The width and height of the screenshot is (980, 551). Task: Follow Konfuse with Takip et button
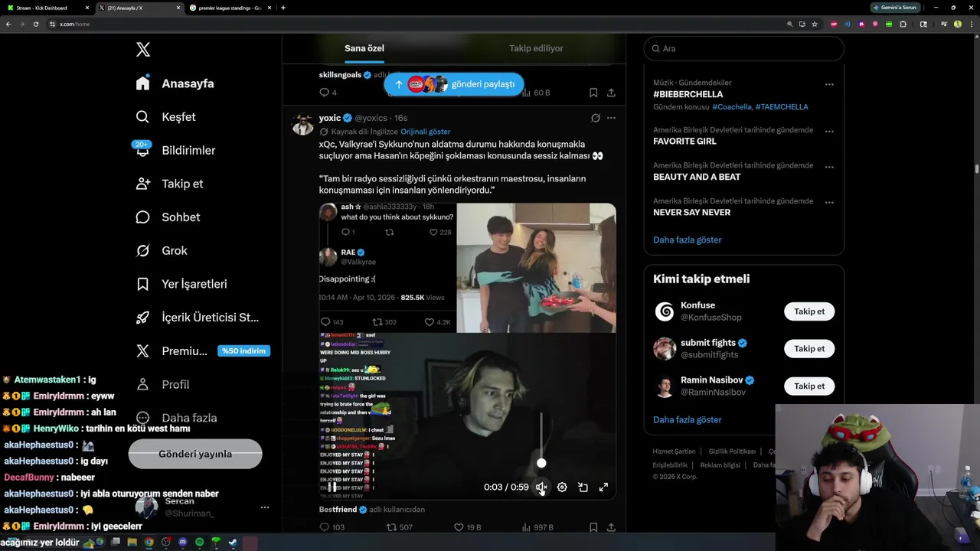coord(809,311)
